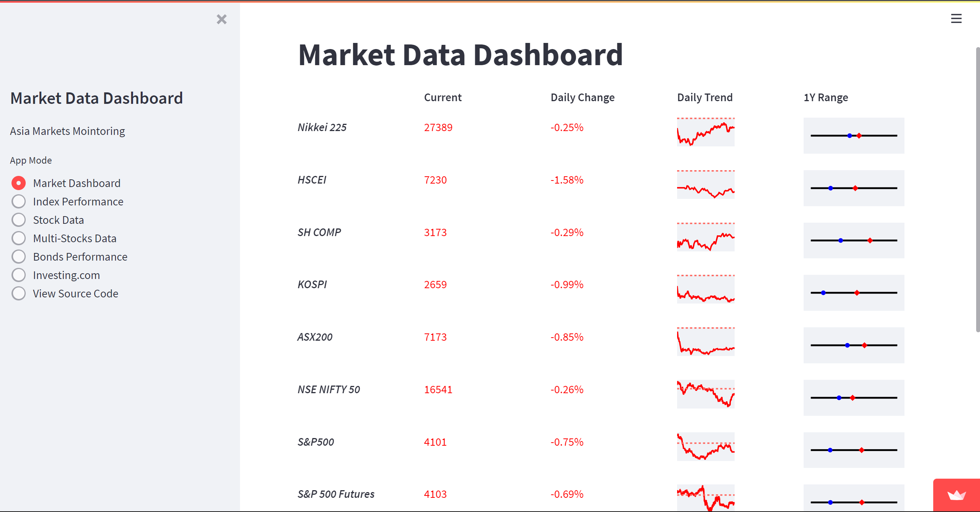Click the NSE NIFTY 50 row label
This screenshot has height=512, width=980.
click(x=329, y=389)
